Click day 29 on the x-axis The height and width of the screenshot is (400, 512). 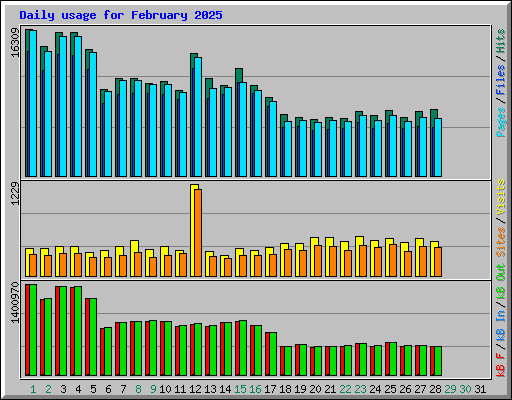[450, 389]
